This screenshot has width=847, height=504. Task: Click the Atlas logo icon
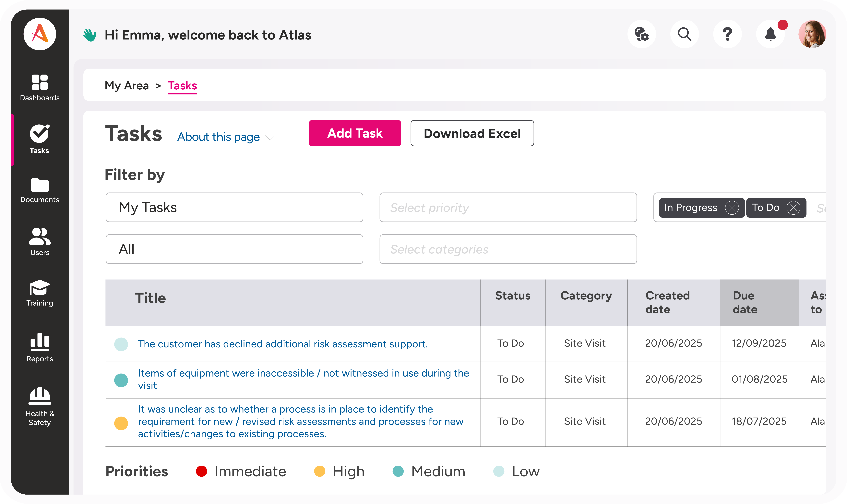tap(40, 34)
